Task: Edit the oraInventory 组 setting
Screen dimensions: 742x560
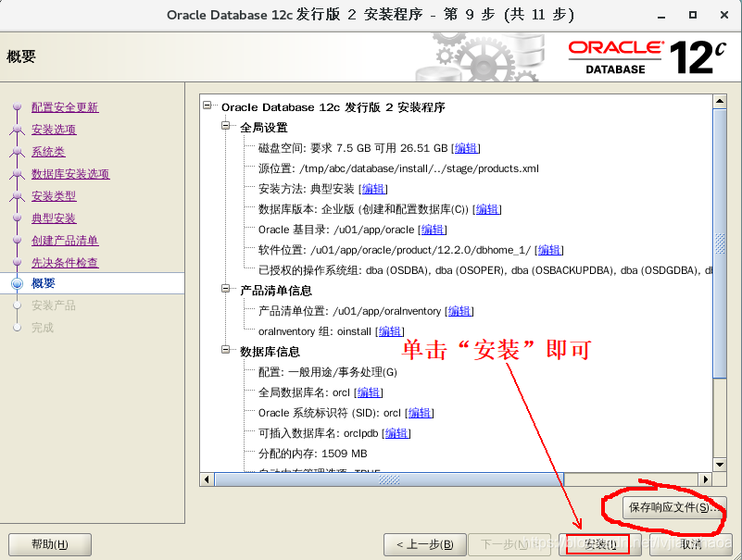Action: pos(389,331)
